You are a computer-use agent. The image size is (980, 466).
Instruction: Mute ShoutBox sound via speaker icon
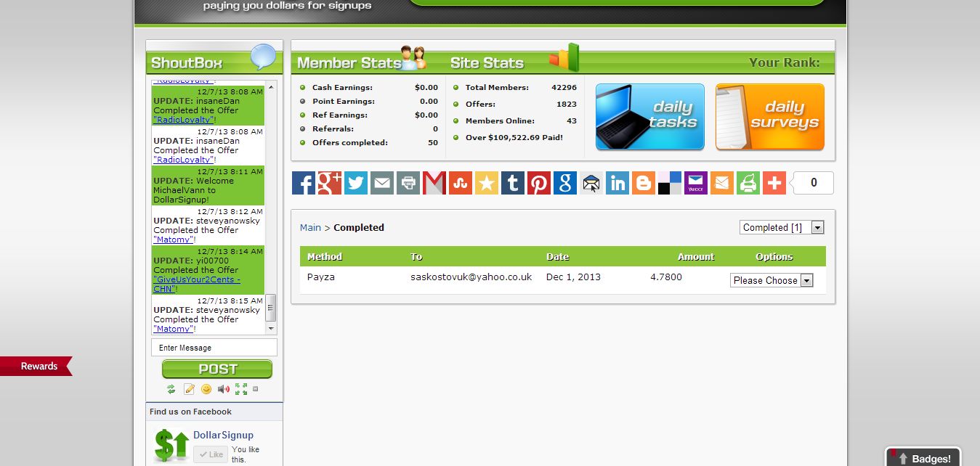click(224, 389)
